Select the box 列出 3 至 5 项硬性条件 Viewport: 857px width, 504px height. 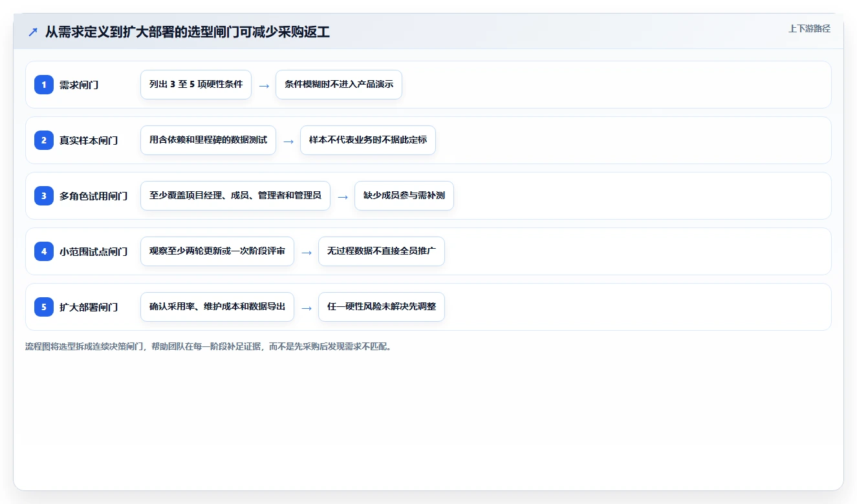[x=196, y=85]
